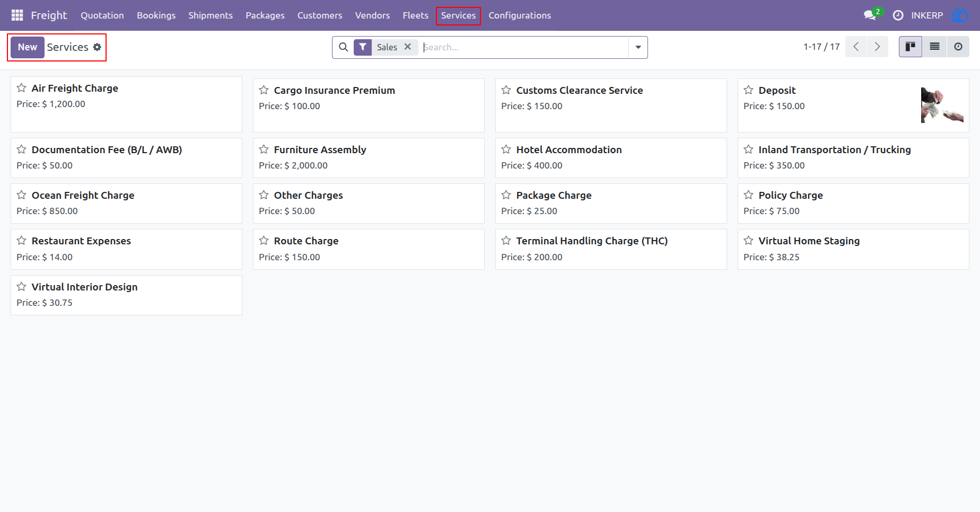Open the apps grid menu icon
The height and width of the screenshot is (512, 980).
pos(17,15)
